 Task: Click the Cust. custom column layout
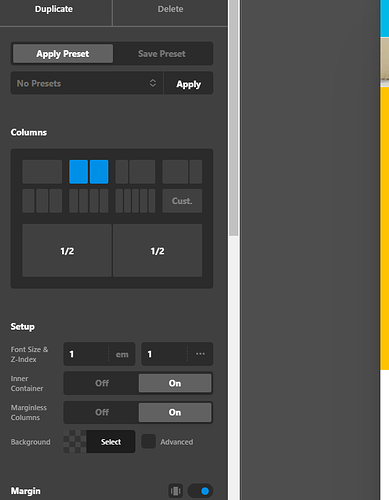click(182, 201)
